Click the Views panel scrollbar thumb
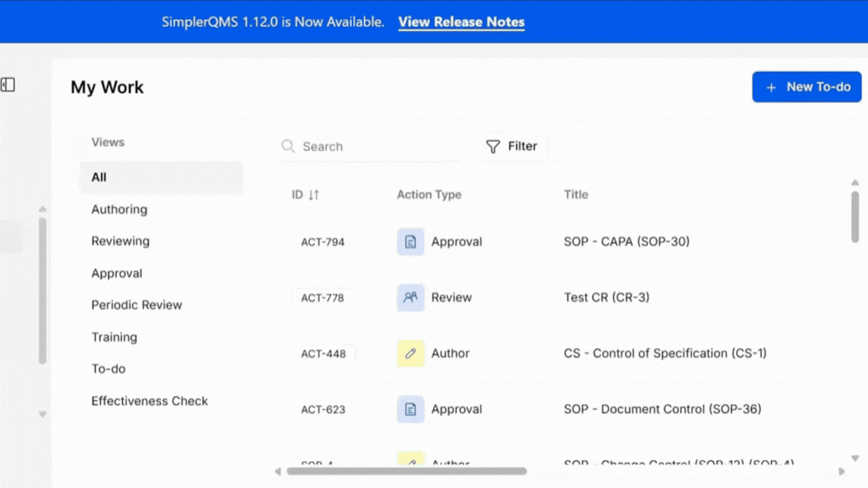 (43, 291)
